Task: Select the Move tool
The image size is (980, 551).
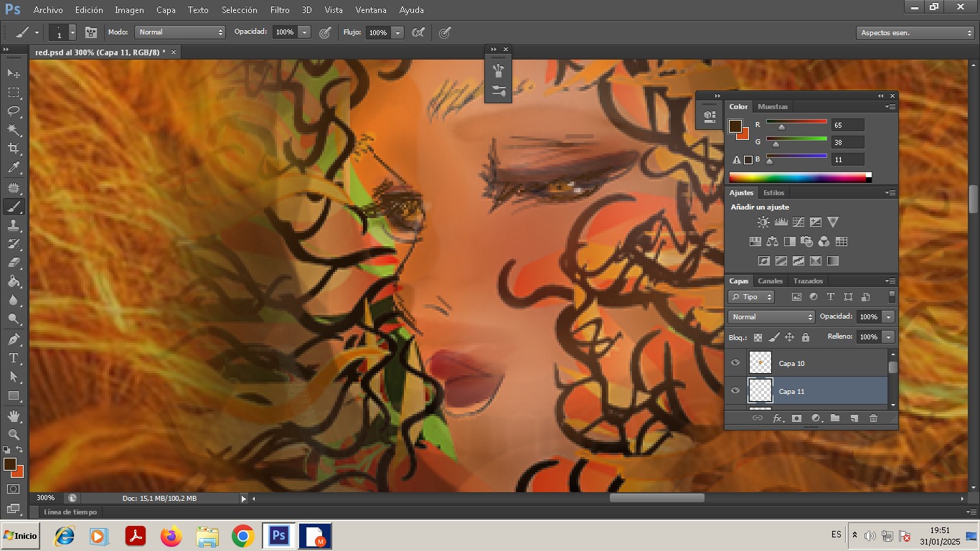Action: point(14,73)
